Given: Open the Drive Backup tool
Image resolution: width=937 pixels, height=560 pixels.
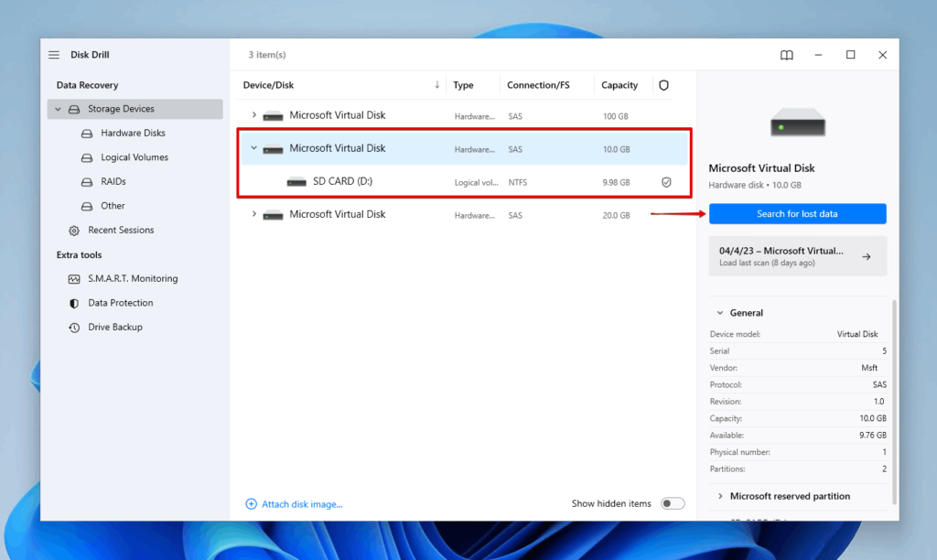Looking at the screenshot, I should coord(105,327).
